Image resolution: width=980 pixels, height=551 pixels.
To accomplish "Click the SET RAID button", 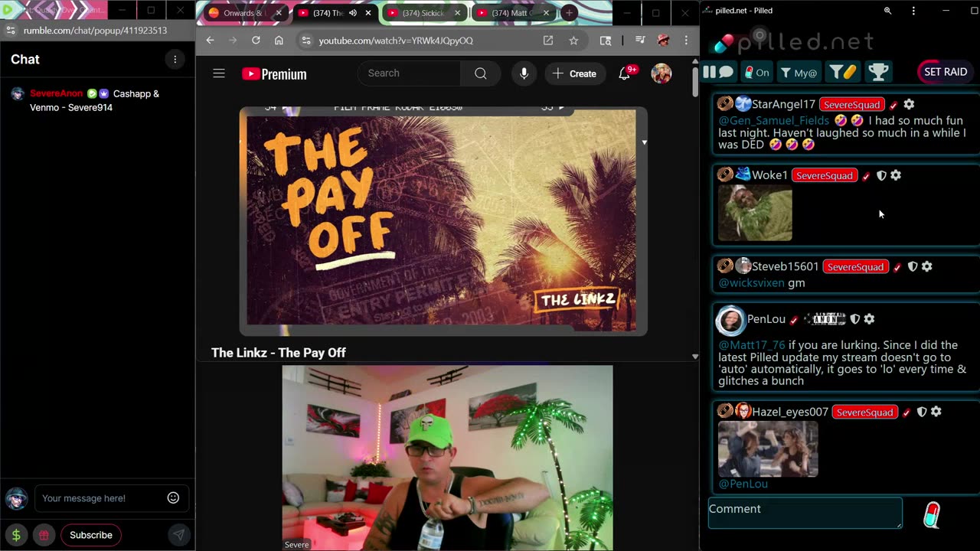I will tap(945, 72).
